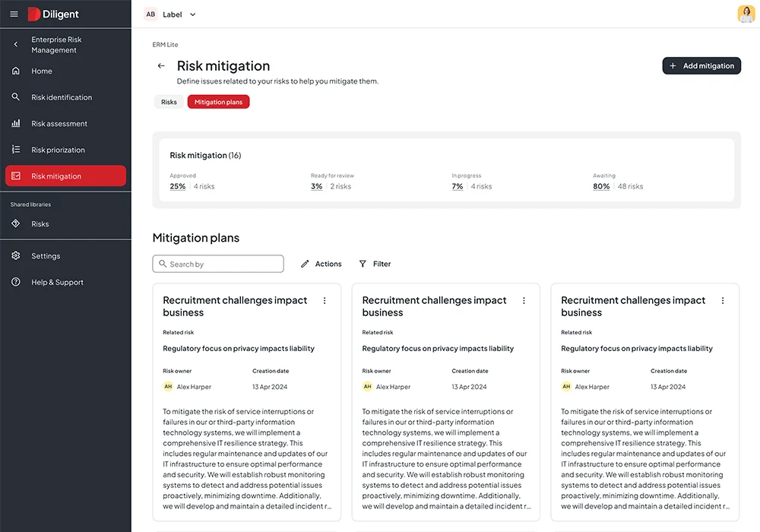
Task: Click the Risk prioritization list icon
Action: [x=15, y=149]
